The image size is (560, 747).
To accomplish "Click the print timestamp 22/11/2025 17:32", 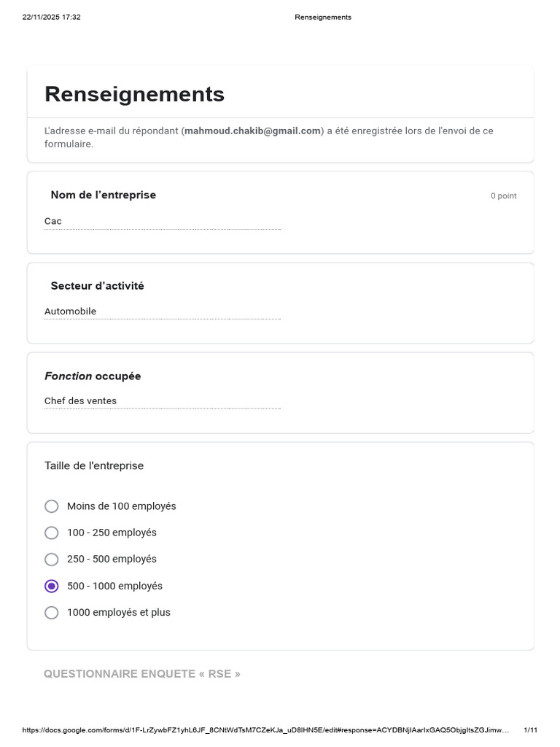I will pyautogui.click(x=52, y=18).
